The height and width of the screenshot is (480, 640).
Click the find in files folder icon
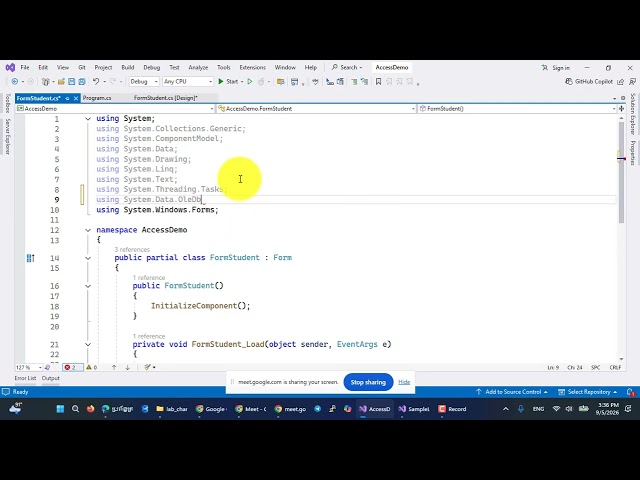coord(280,82)
